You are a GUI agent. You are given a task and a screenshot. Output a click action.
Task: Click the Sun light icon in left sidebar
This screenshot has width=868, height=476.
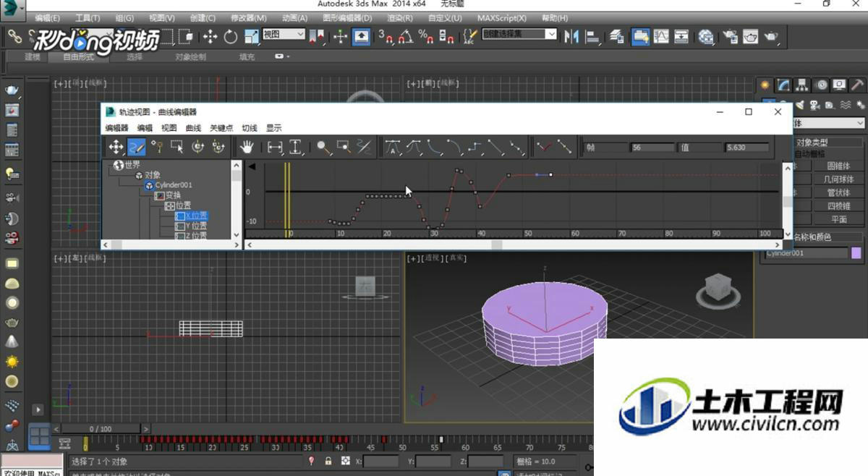click(x=12, y=361)
